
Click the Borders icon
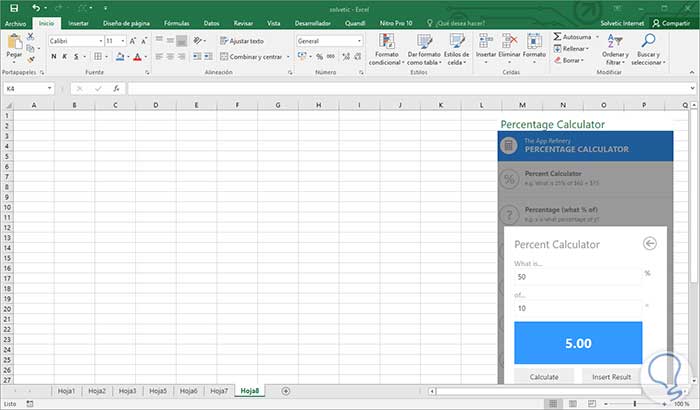98,56
